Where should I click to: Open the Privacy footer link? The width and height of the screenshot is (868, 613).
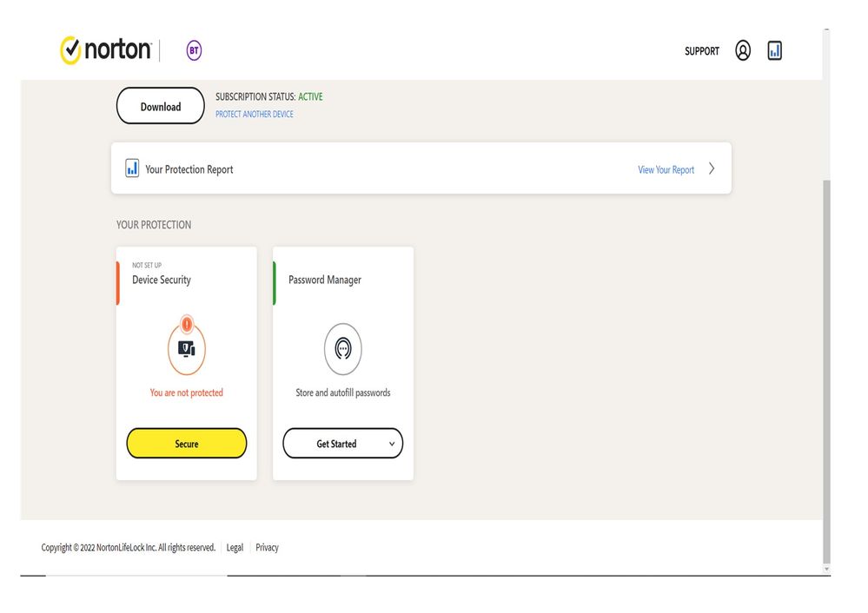tap(267, 548)
